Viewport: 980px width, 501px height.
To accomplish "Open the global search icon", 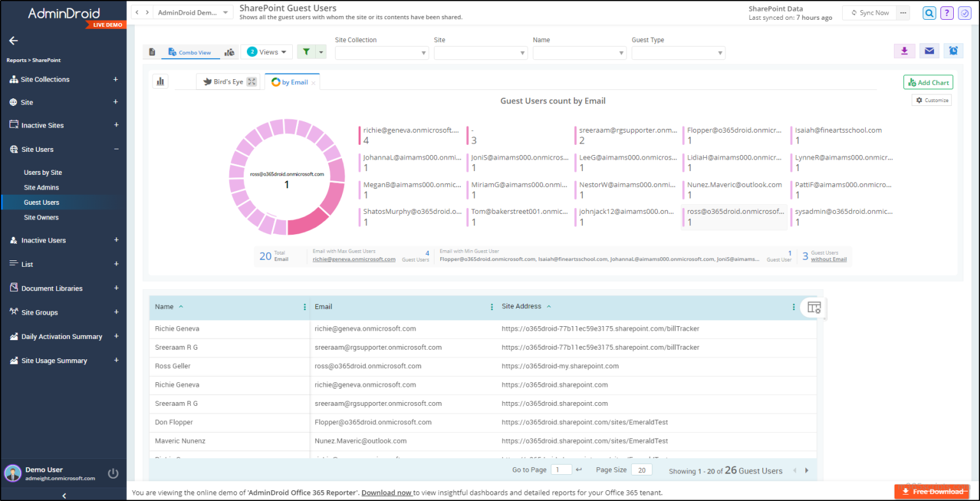I will (929, 13).
